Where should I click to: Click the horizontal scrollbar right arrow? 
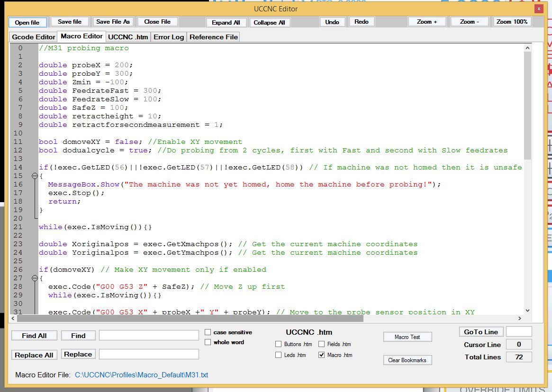coord(520,319)
